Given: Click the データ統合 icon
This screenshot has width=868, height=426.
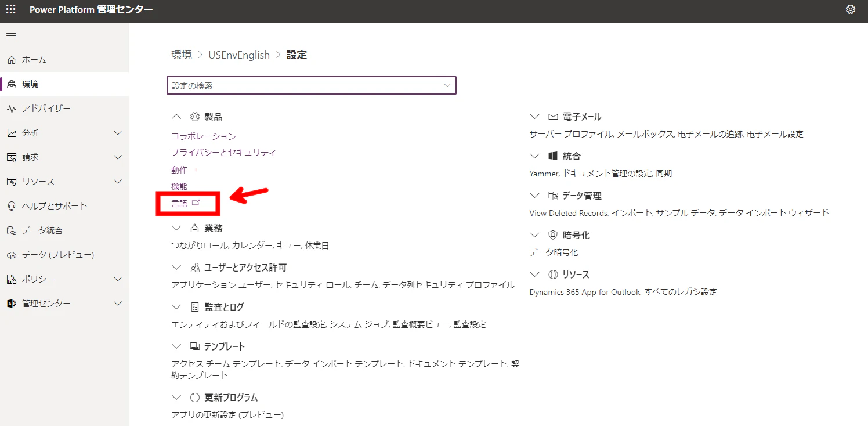Looking at the screenshot, I should [x=11, y=230].
